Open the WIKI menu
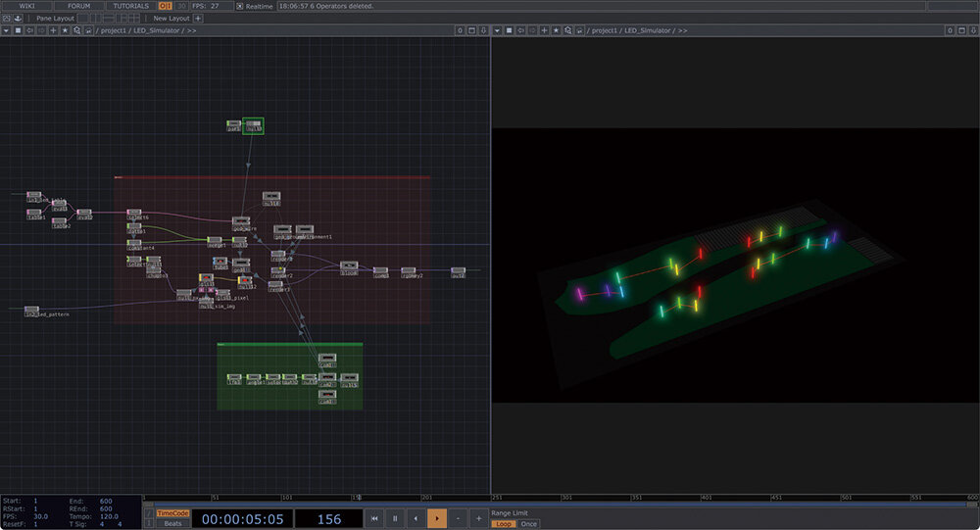980x530 pixels. point(27,6)
